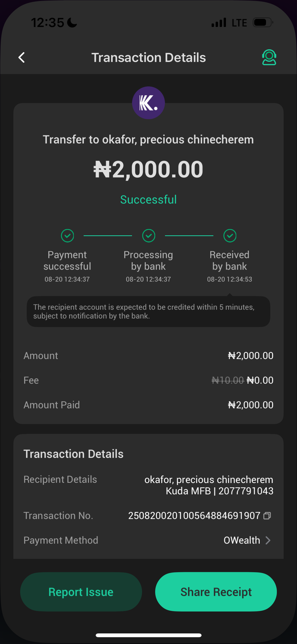Tap the back arrow icon
297x644 pixels.
coord(22,57)
